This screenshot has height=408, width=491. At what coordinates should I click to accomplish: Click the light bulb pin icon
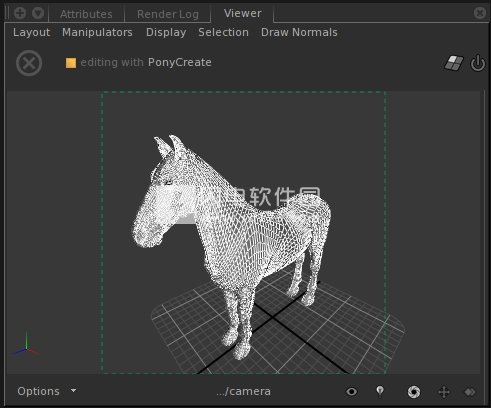[x=380, y=392]
